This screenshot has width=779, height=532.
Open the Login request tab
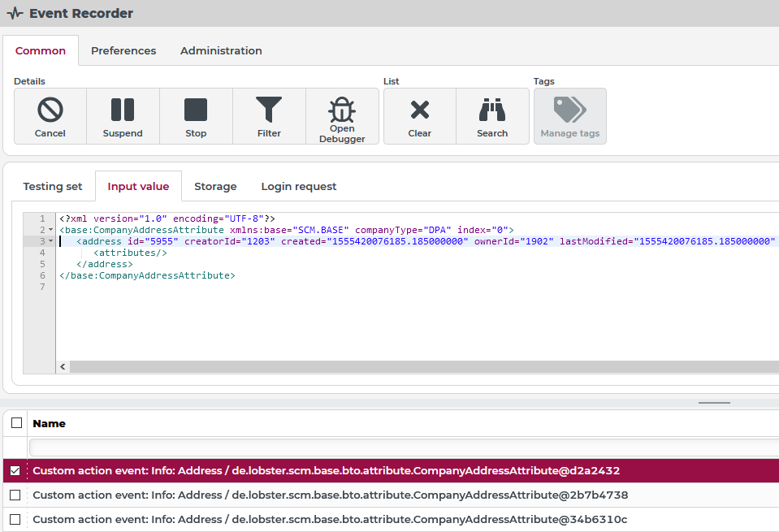point(299,186)
